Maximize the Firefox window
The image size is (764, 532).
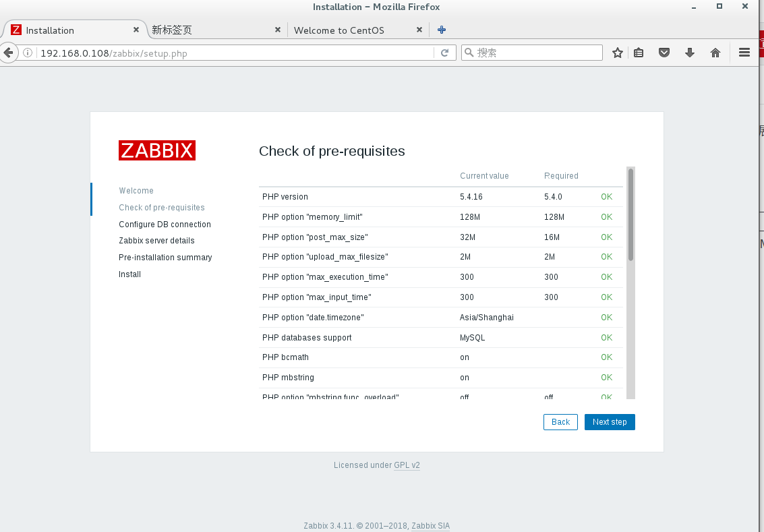(719, 6)
